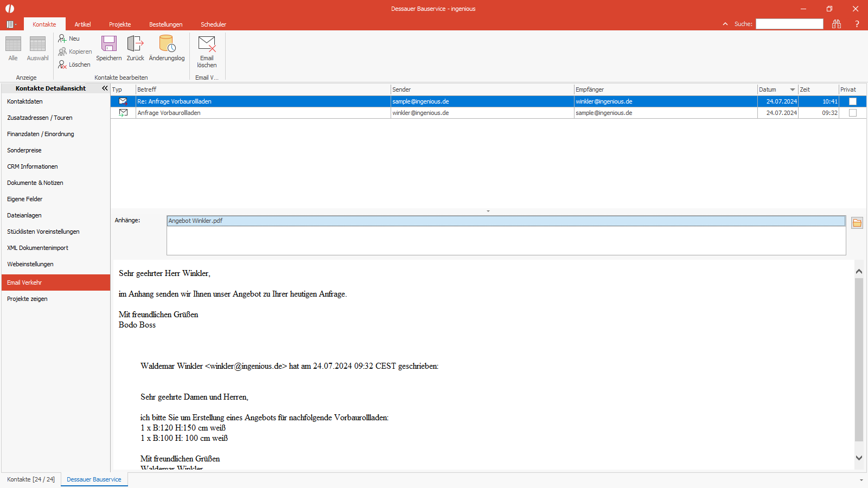Click Privat column header

tap(852, 89)
